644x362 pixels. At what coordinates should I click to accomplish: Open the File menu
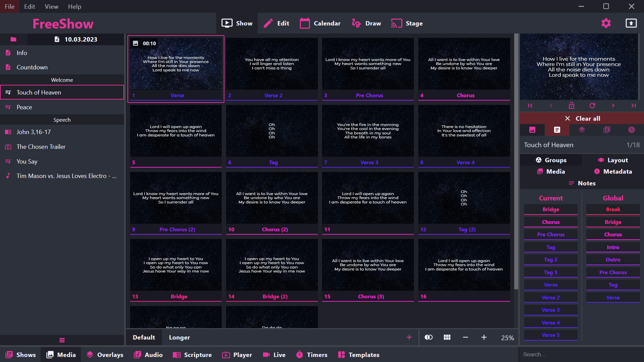point(9,6)
